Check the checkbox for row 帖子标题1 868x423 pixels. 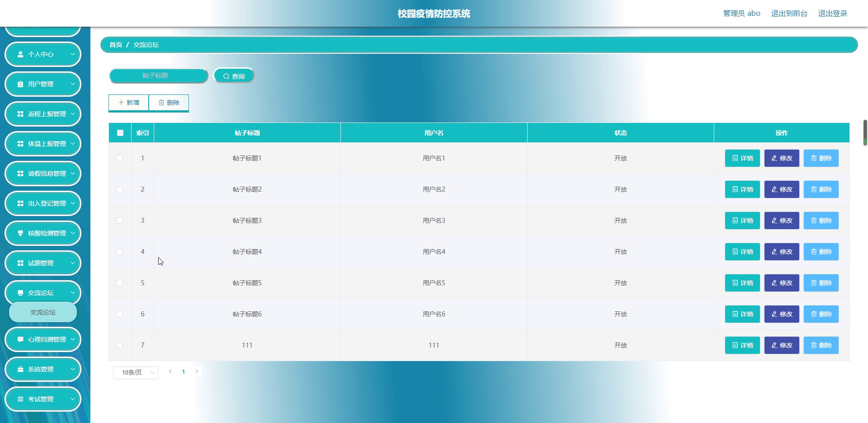(119, 158)
